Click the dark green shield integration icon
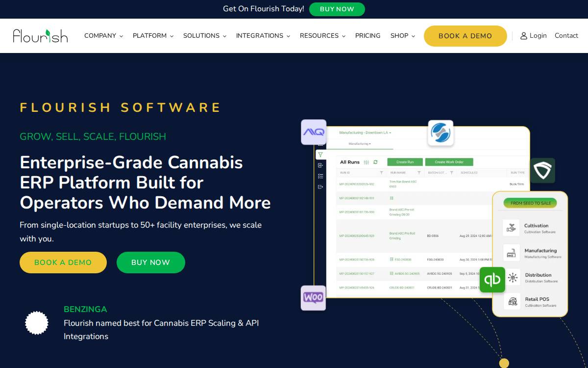 (x=542, y=170)
